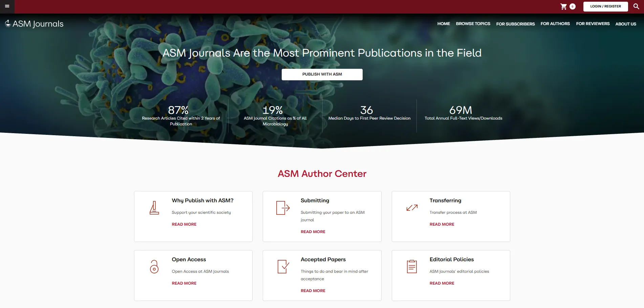Click the search magnifier icon
The width and height of the screenshot is (644, 308).
pyautogui.click(x=636, y=6)
